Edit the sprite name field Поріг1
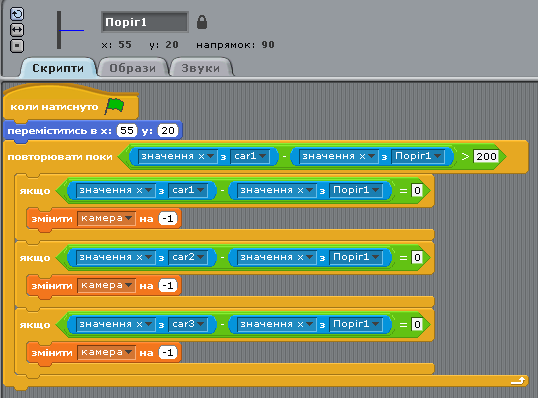Screen dimensions: 538x398 click(145, 22)
